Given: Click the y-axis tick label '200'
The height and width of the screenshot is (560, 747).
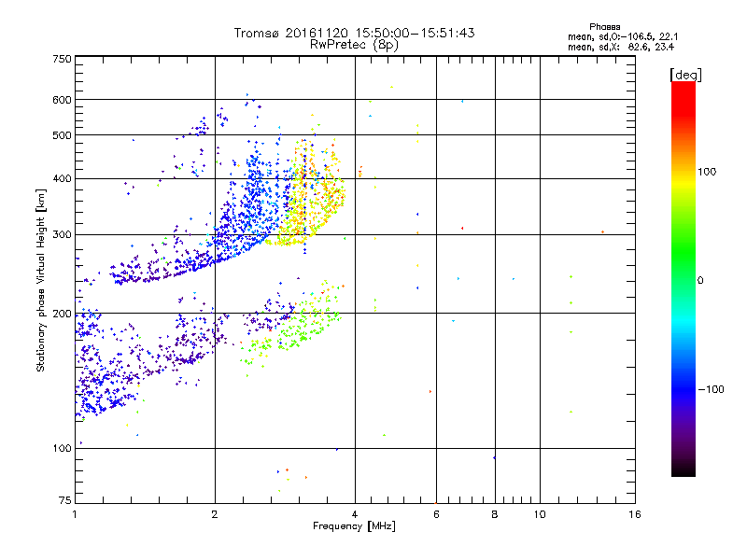Looking at the screenshot, I should pos(63,314).
